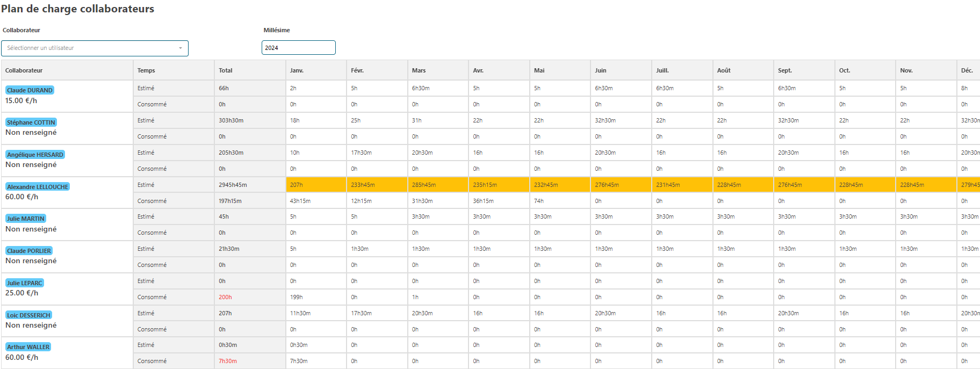Click the 2945h45m estimated total cell

click(233, 185)
